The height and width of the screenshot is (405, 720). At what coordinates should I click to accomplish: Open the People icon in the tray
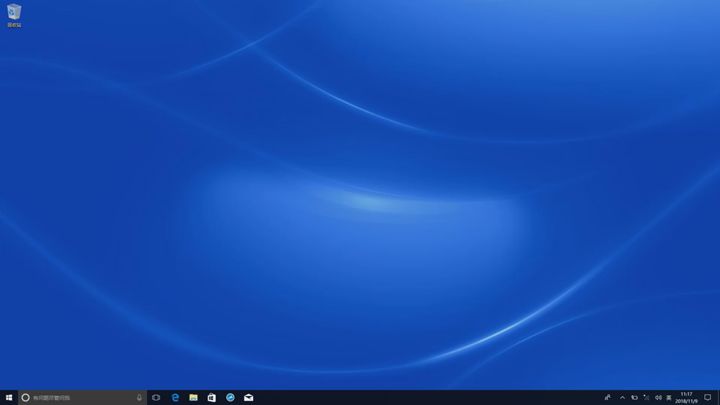608,398
